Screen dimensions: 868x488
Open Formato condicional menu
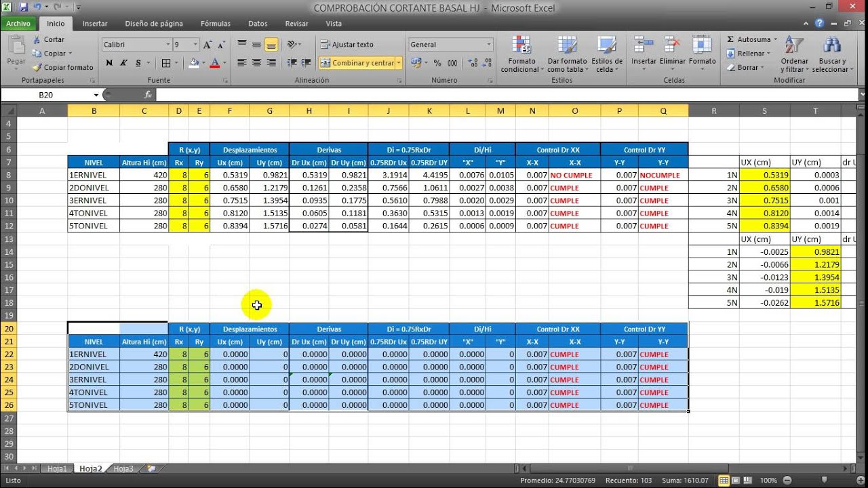coord(521,54)
